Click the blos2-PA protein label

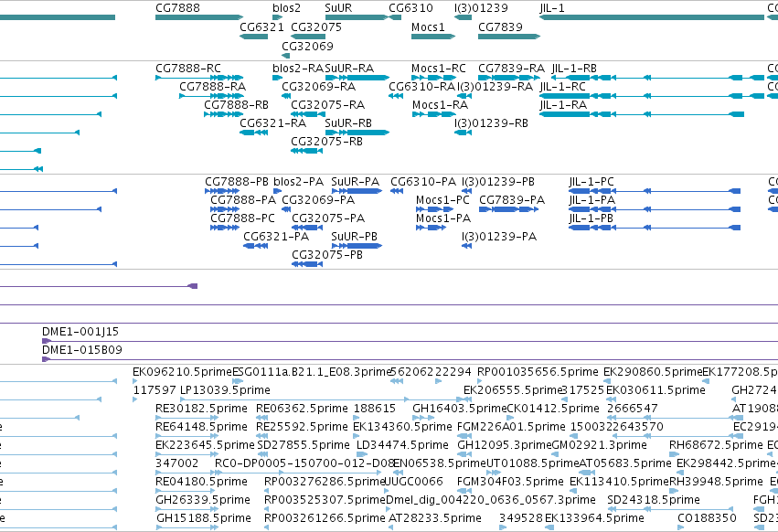(x=298, y=182)
